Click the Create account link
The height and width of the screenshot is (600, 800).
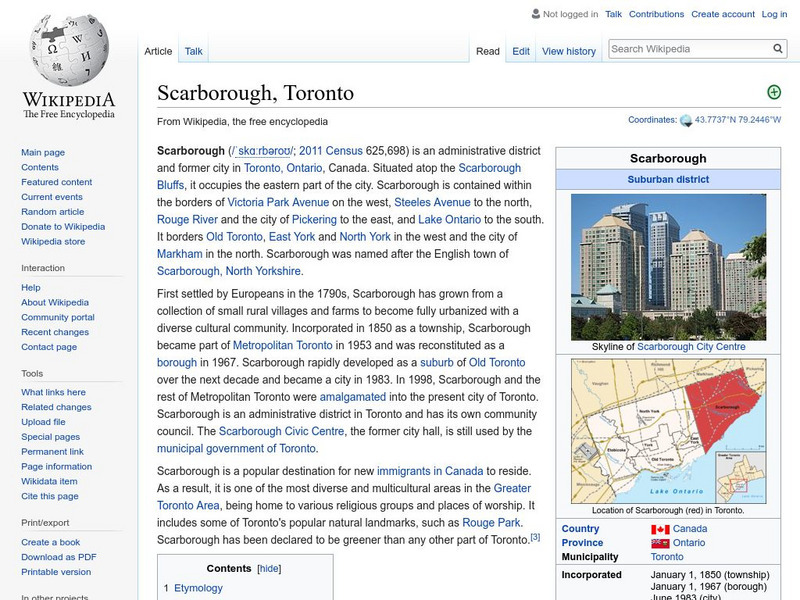pyautogui.click(x=722, y=14)
